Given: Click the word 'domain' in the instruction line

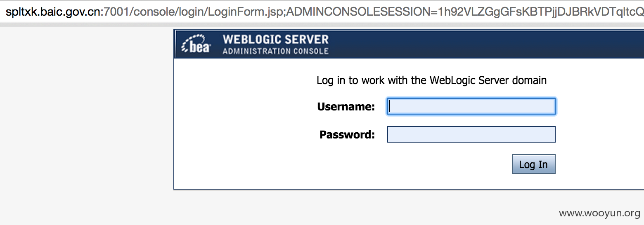Looking at the screenshot, I should pos(529,80).
